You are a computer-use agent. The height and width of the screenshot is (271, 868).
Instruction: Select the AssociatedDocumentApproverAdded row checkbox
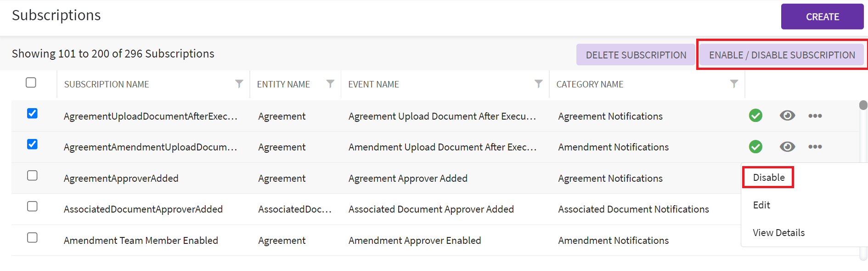[x=32, y=207]
